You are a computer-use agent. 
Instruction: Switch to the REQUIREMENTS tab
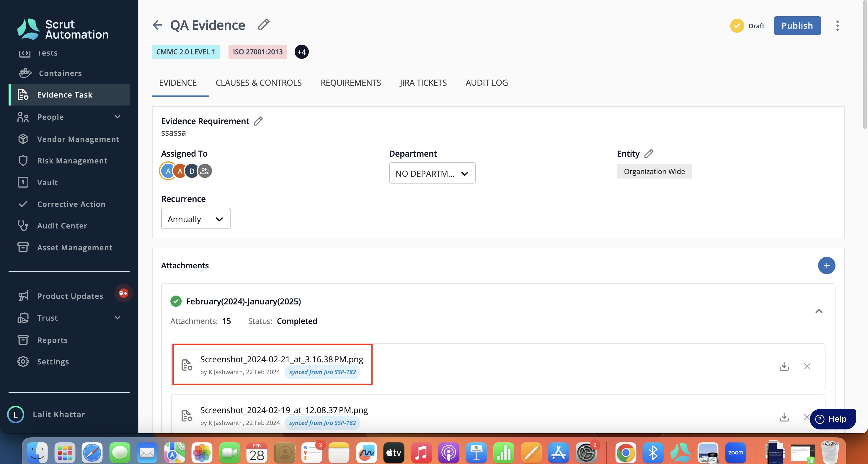coord(350,83)
